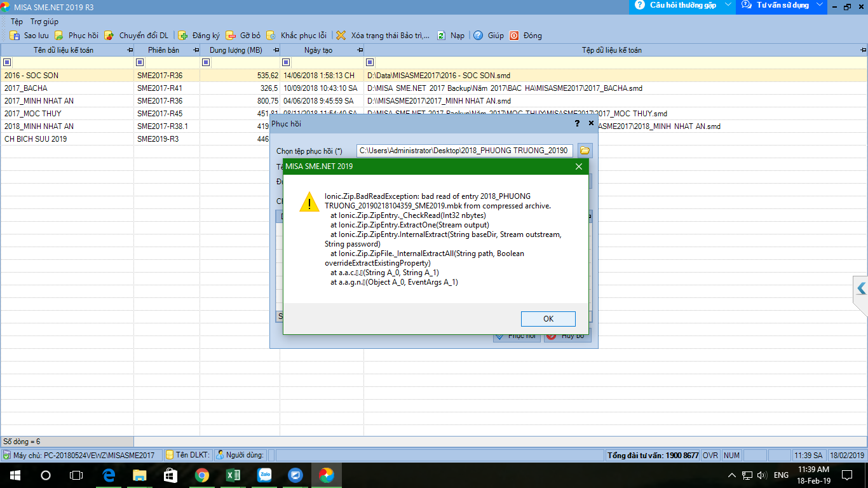The width and height of the screenshot is (868, 488).
Task: Click the Nạp reload toolbar icon
Action: 441,36
